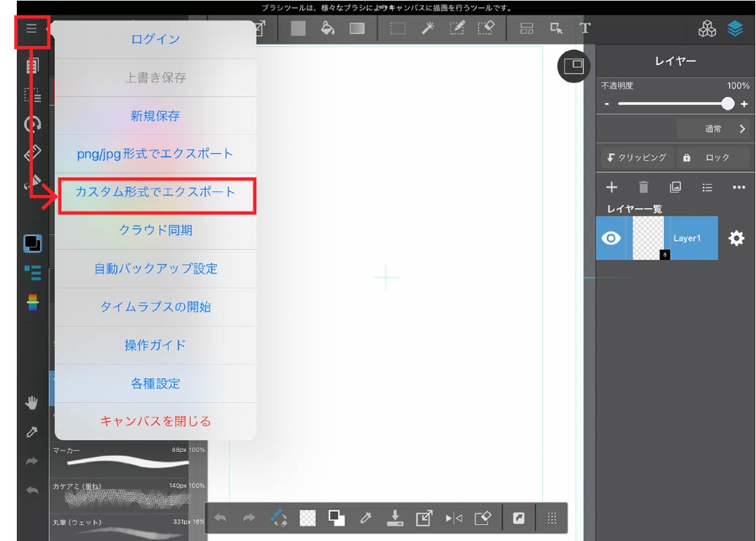Select the Text tool
756x541 pixels.
click(585, 28)
